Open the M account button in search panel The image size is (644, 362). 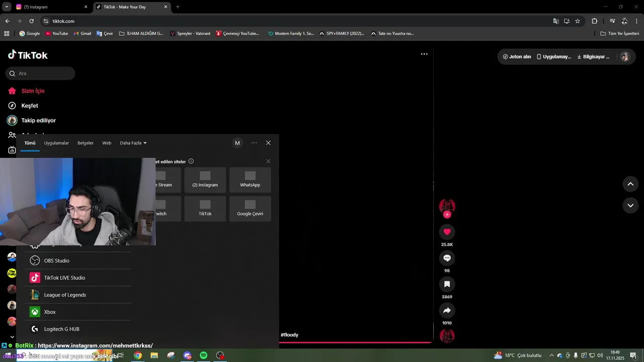point(237,143)
